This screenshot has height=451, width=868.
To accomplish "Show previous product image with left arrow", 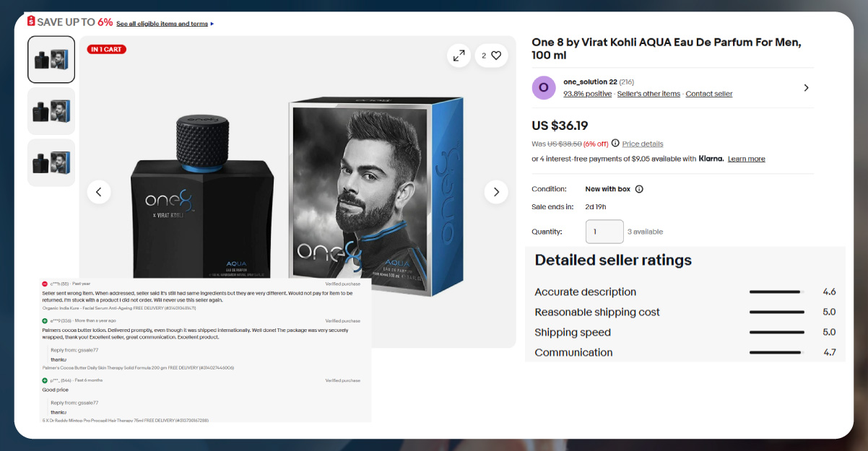I will (x=99, y=192).
